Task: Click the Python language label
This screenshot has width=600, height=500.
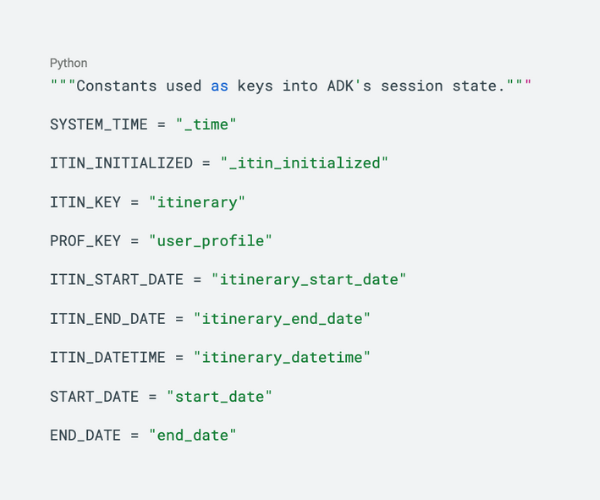Action: [x=68, y=63]
